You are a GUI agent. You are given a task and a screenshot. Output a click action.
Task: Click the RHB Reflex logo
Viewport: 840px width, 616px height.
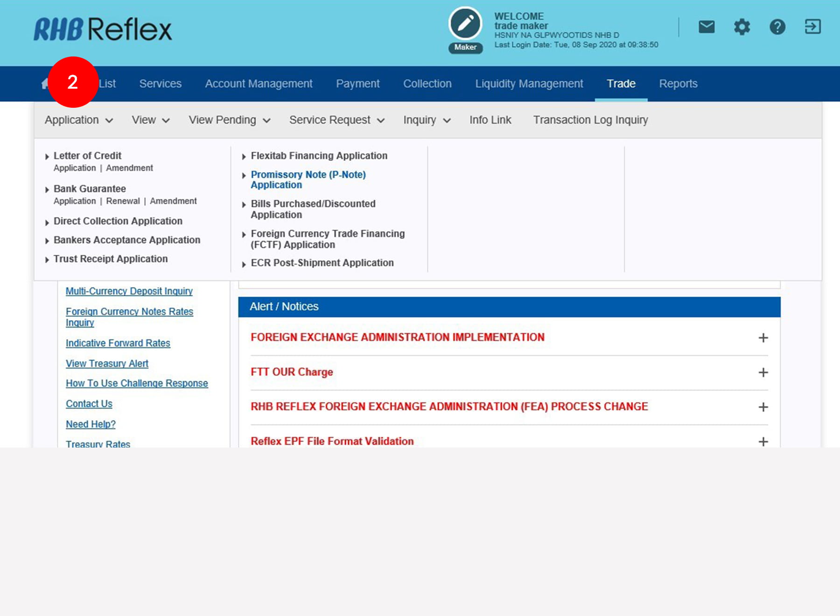103,29
